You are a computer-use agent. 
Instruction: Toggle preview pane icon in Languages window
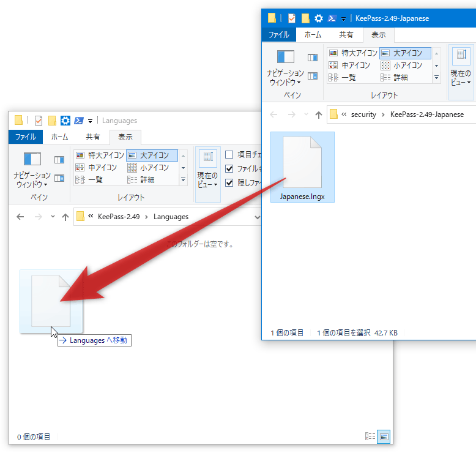tap(59, 160)
